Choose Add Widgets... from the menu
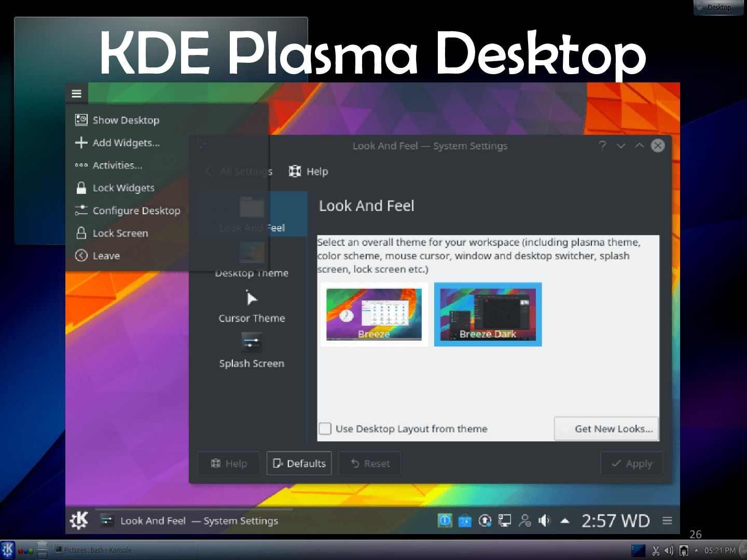Viewport: 747px width, 560px height. 126,143
